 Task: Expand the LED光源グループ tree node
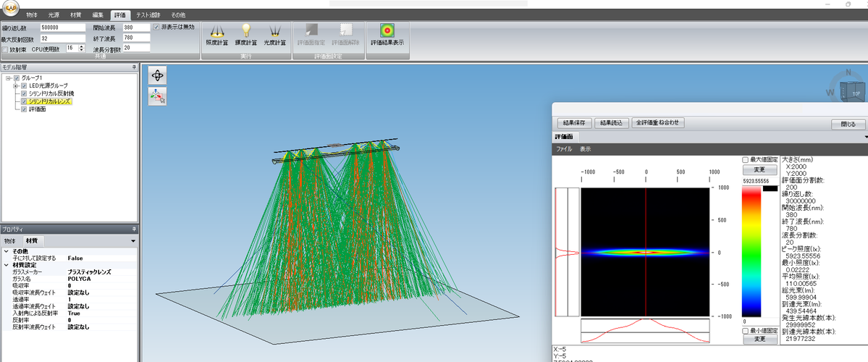click(15, 85)
